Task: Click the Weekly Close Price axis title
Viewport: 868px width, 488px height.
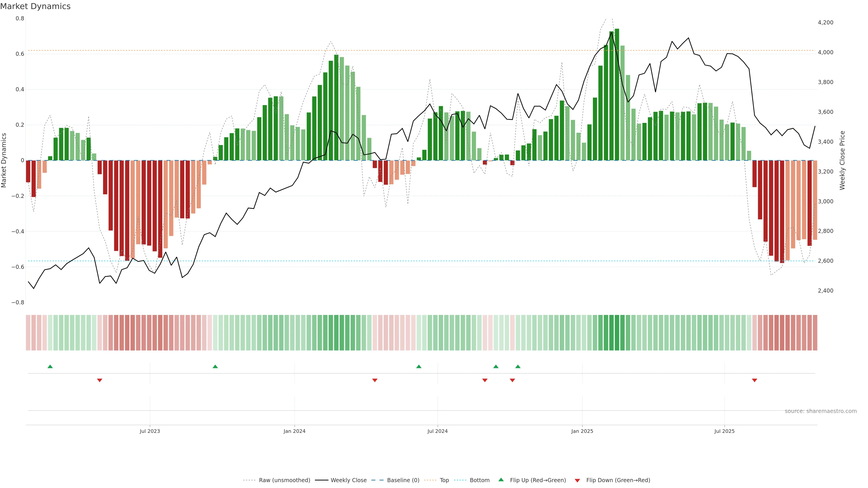Action: coord(842,160)
